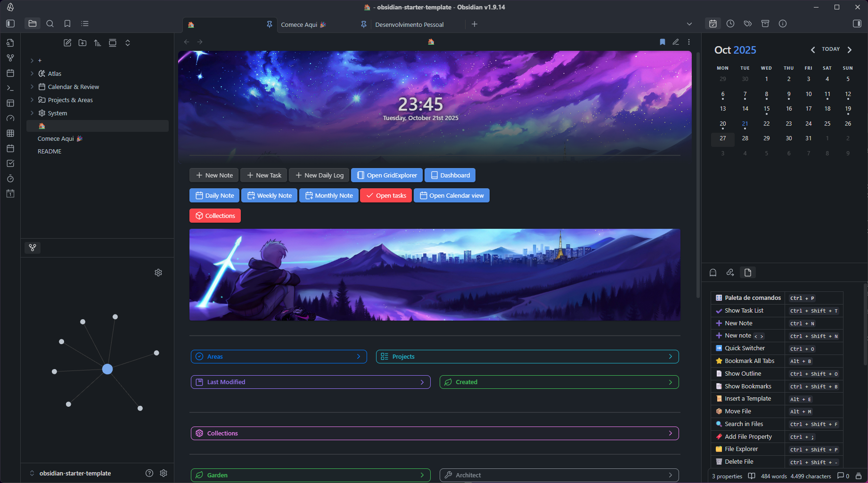Click the New Task button
This screenshot has height=483, width=868.
pyautogui.click(x=264, y=175)
